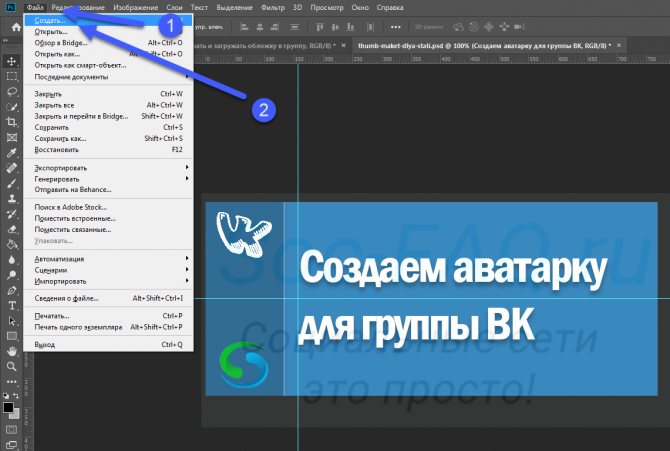The height and width of the screenshot is (451, 670).
Task: Select the Clone Stamp tool
Action: point(12,198)
